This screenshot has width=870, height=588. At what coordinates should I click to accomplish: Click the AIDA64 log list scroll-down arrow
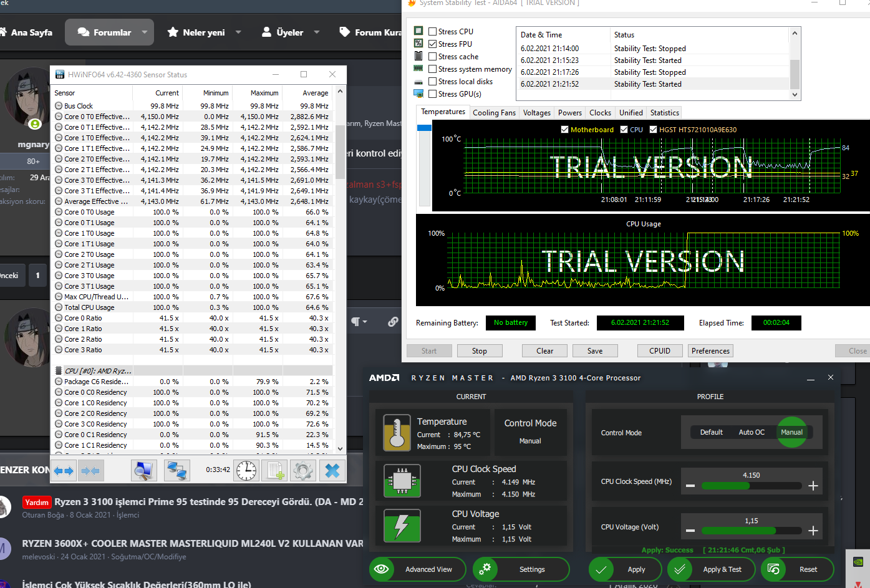(x=795, y=95)
